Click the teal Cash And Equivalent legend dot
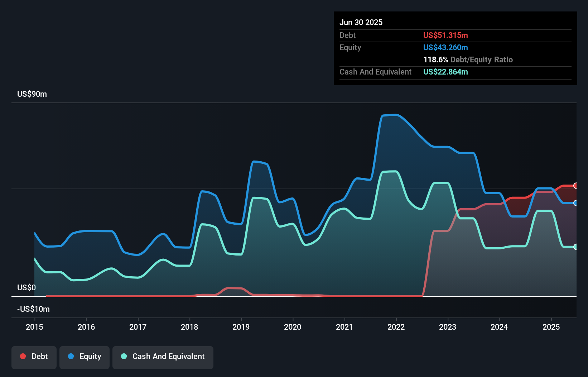The image size is (588, 377). 123,356
